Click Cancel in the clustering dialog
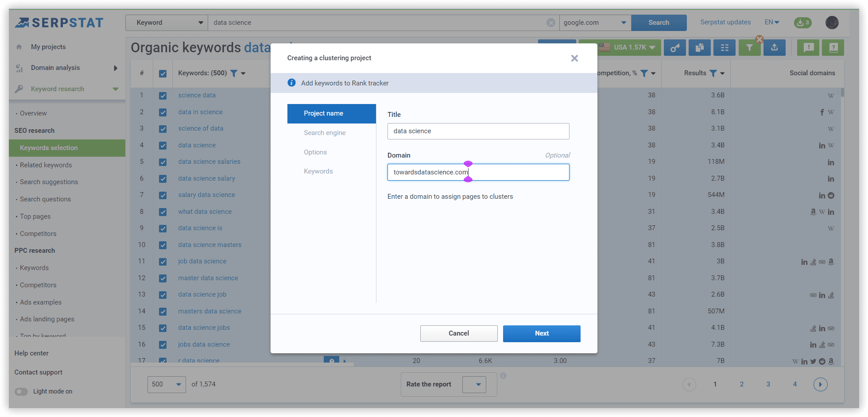 (x=458, y=333)
